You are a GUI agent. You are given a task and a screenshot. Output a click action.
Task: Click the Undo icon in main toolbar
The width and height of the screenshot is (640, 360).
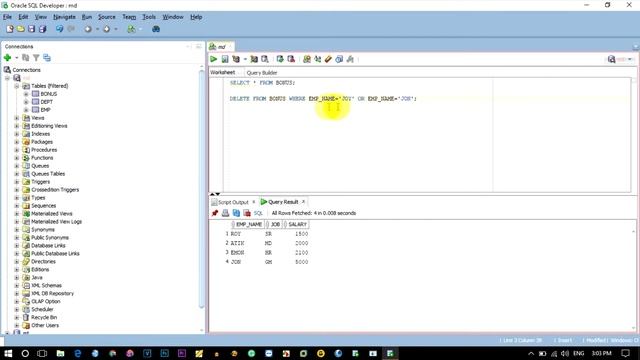point(60,29)
